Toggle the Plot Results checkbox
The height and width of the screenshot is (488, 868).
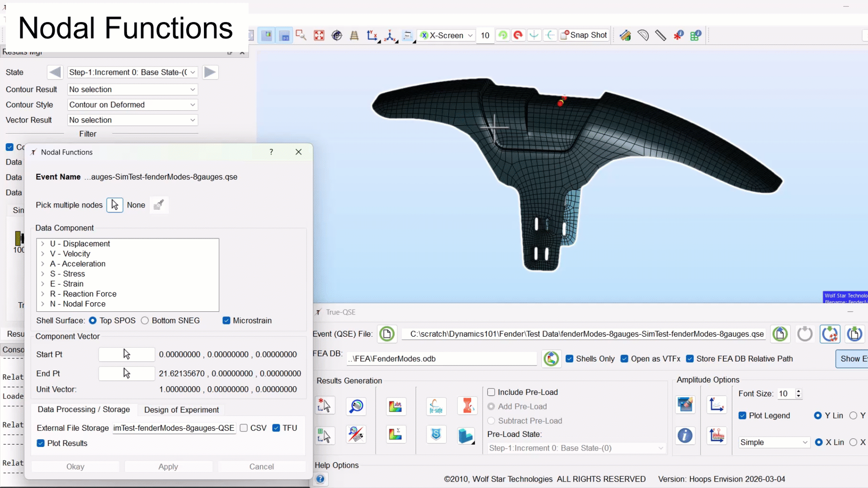tap(41, 443)
